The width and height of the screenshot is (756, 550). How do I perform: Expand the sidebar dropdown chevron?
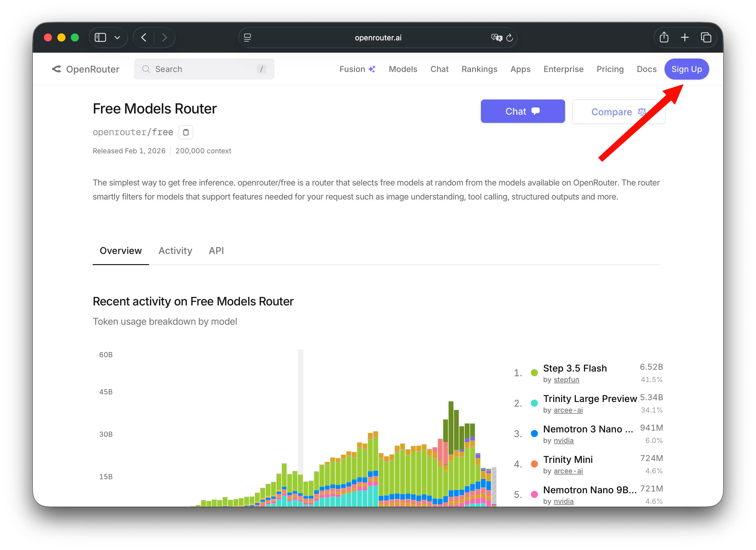(x=117, y=38)
